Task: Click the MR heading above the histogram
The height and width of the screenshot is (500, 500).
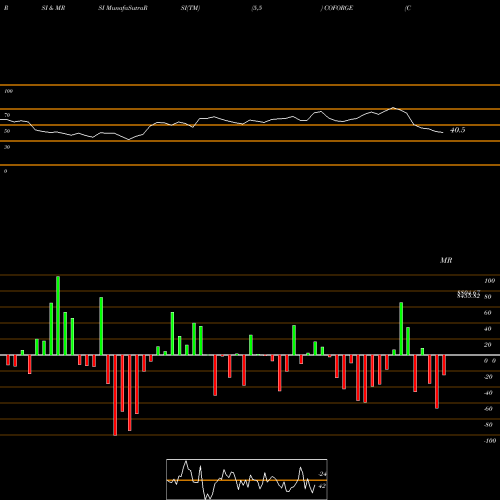Action: coord(446,260)
